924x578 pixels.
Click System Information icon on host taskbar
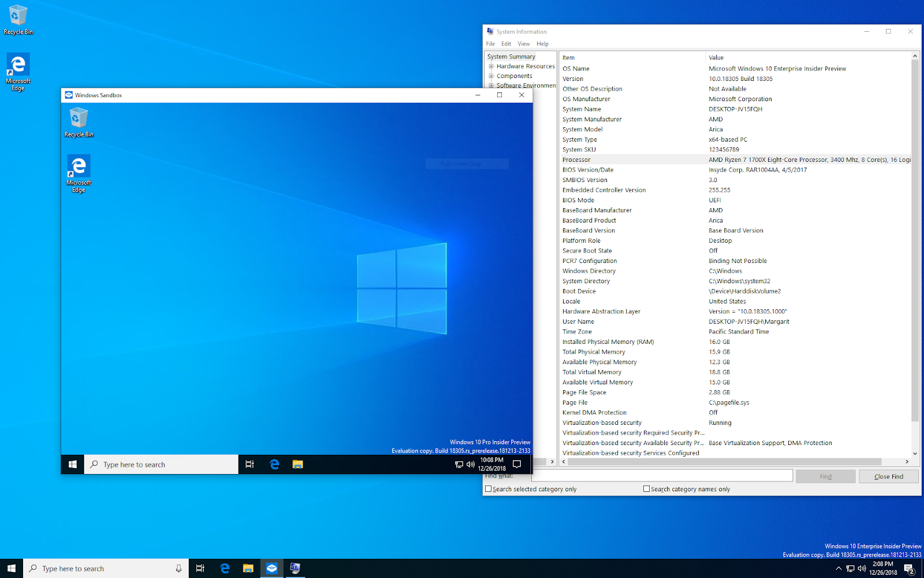tap(295, 568)
